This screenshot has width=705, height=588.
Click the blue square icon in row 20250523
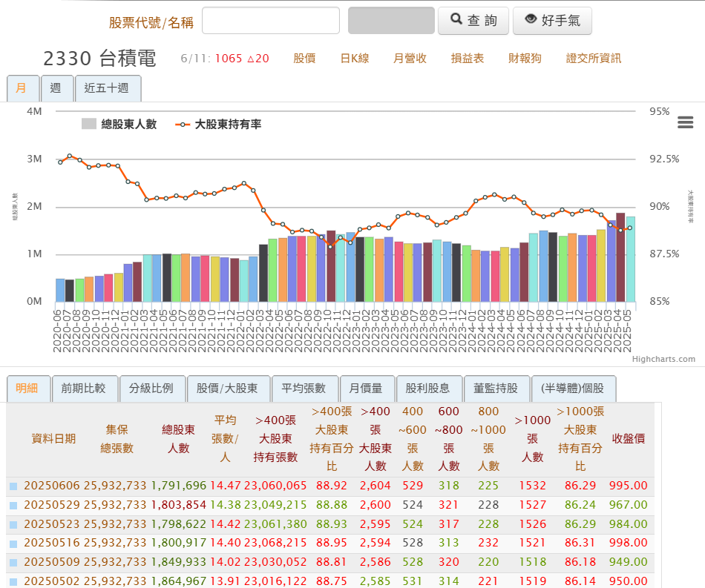13,525
